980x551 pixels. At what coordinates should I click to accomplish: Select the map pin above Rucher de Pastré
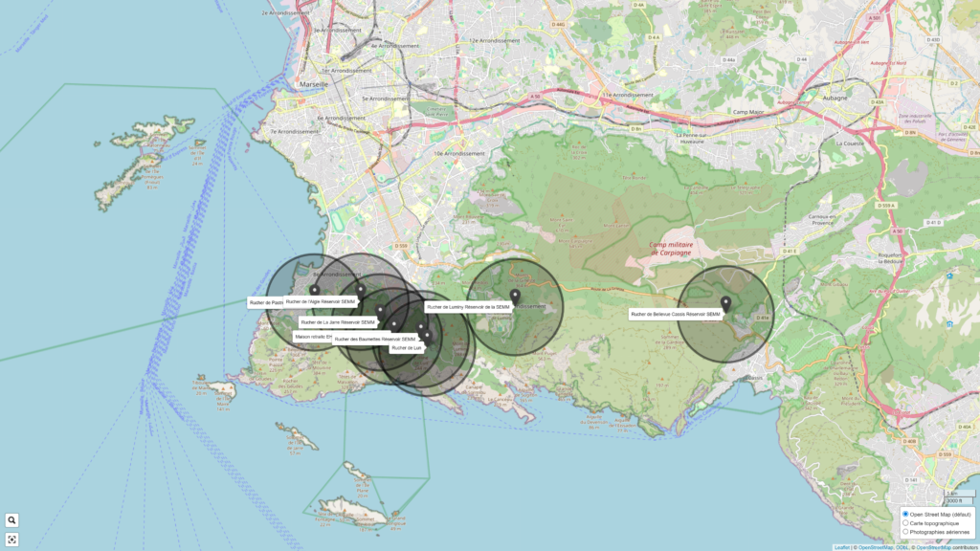point(314,290)
